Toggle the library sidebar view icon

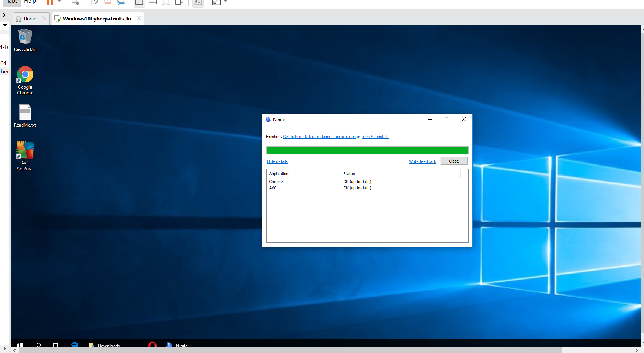click(x=139, y=2)
